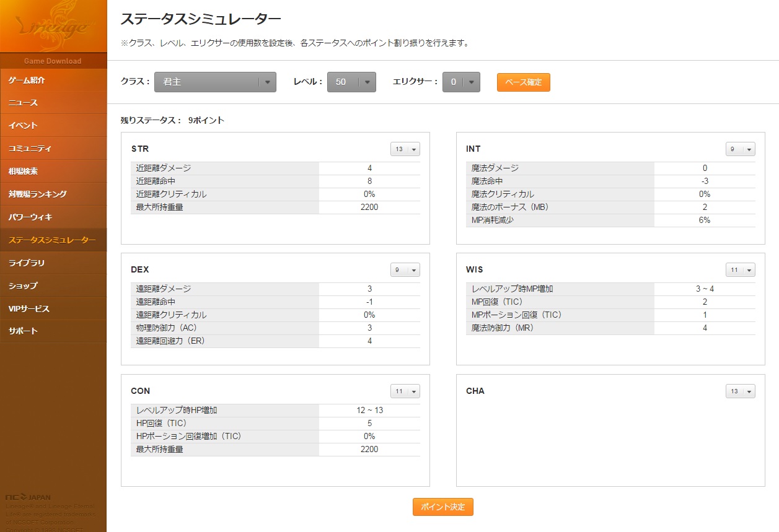Viewport: 779px width, 532px height.
Task: Click the NC Japan footer logo
Action: pos(29,497)
